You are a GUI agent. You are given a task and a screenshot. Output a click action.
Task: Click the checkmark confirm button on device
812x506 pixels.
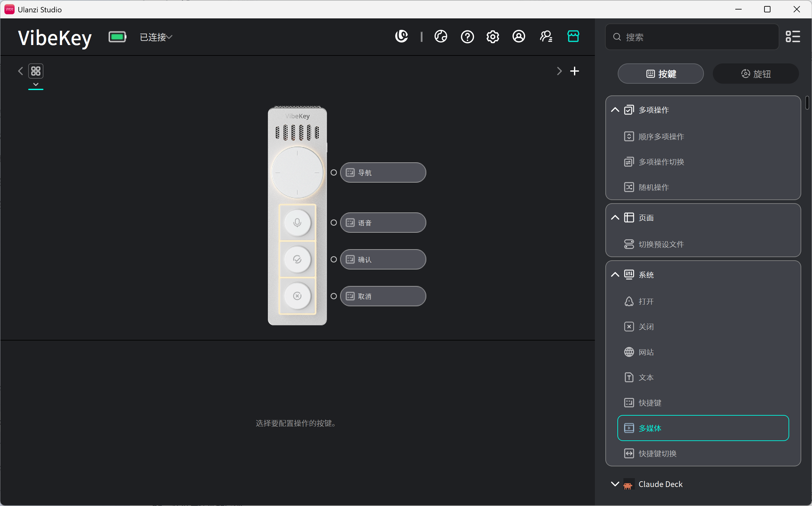[297, 259]
